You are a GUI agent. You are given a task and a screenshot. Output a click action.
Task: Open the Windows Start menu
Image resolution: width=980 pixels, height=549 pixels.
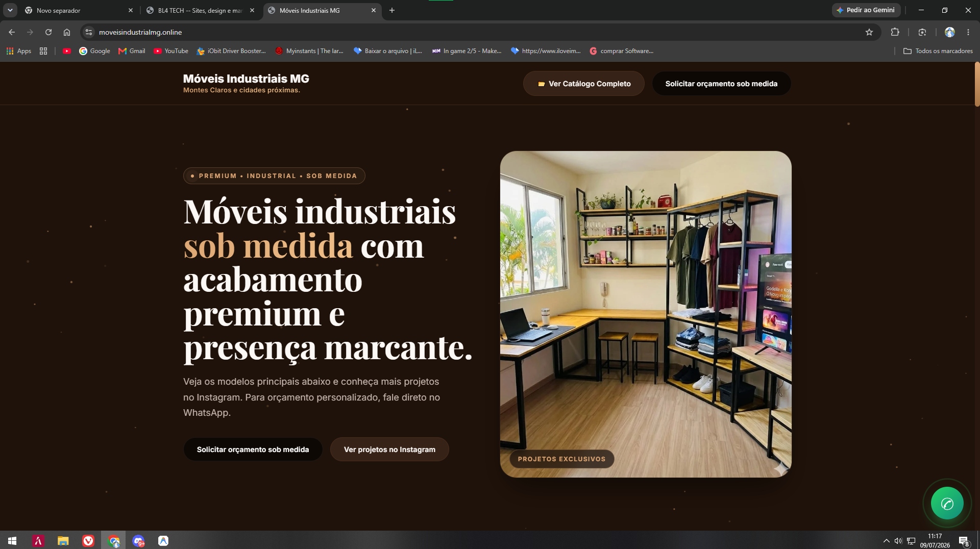[x=12, y=541]
